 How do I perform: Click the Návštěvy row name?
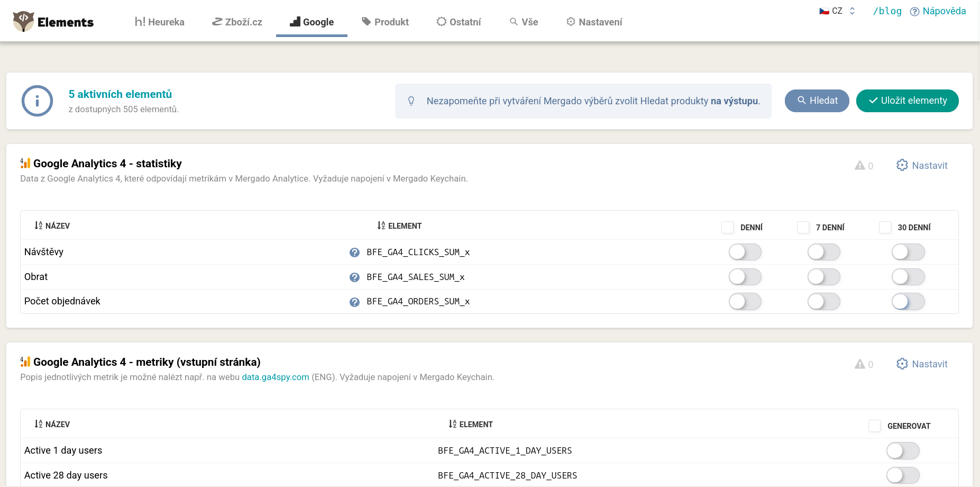[44, 252]
